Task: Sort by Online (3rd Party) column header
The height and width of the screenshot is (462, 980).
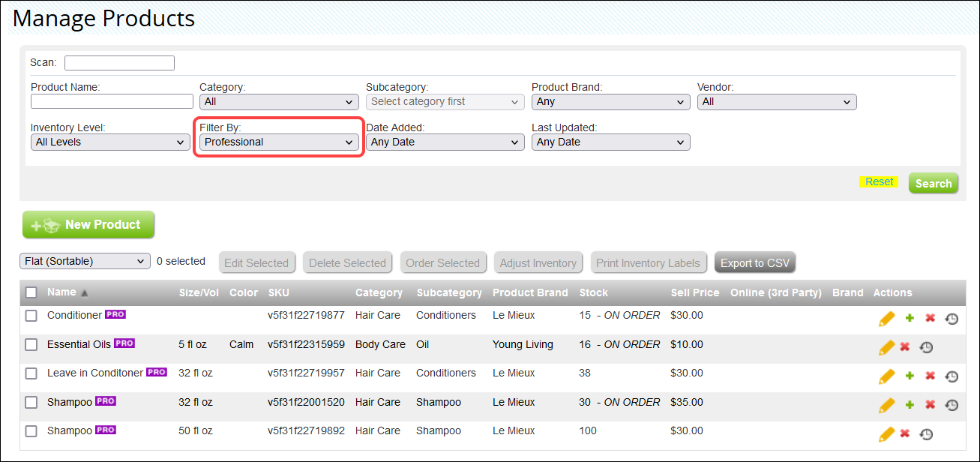Action: pos(776,292)
